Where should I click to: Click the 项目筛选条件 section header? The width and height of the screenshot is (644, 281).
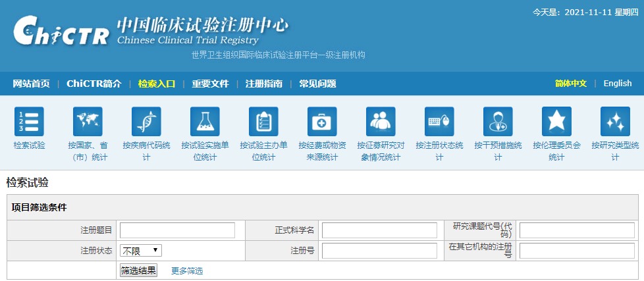pos(39,207)
